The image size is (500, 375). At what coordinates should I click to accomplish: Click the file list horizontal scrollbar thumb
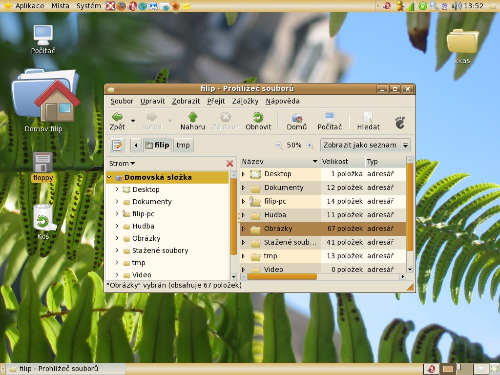282,277
